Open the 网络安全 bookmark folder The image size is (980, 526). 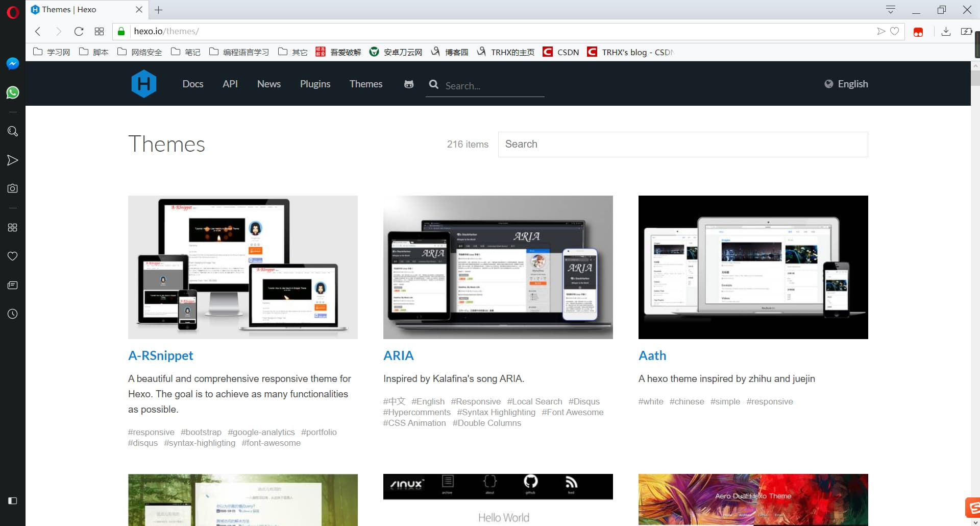[140, 52]
